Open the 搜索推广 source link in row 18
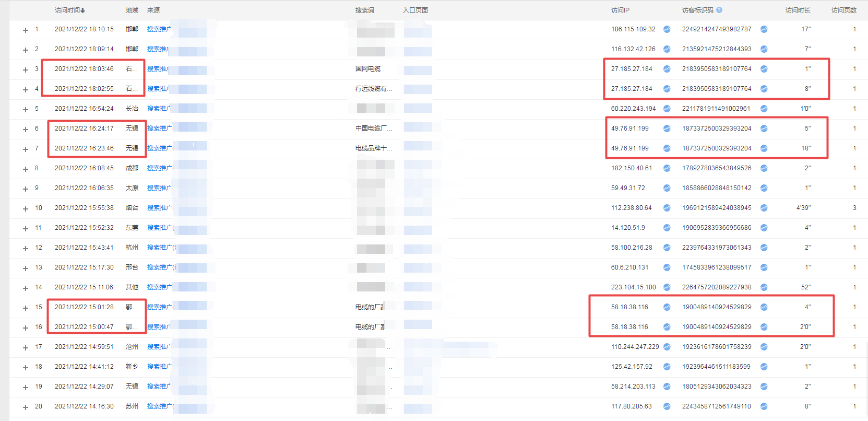Screen dimensions: 868x421 click(x=159, y=367)
